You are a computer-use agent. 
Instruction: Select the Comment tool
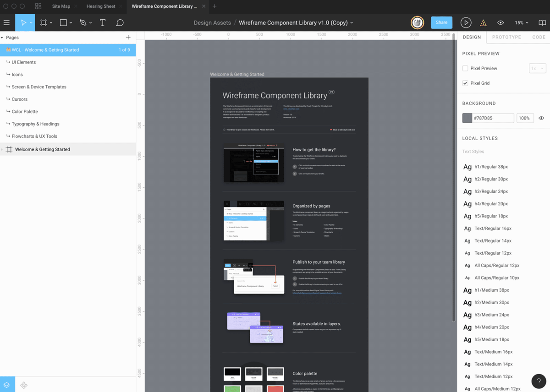[120, 22]
